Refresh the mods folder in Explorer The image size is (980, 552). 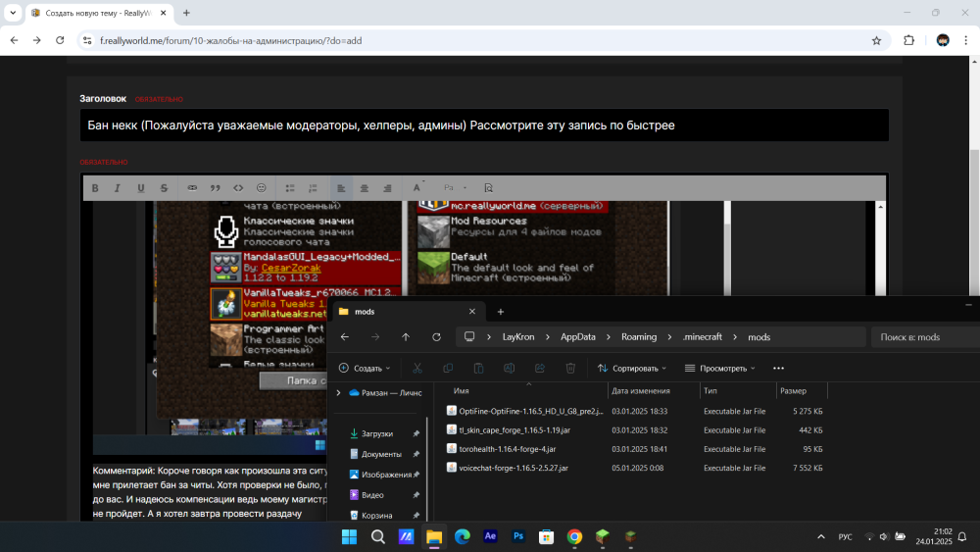tap(436, 337)
